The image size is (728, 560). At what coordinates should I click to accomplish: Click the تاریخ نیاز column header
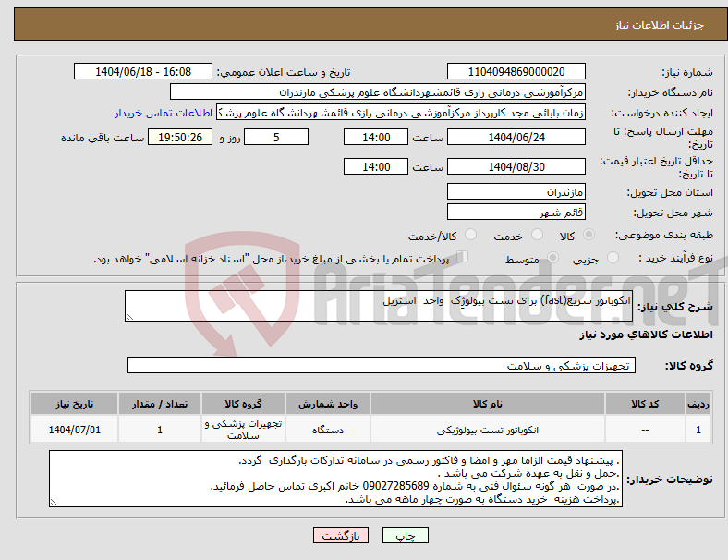(x=74, y=404)
